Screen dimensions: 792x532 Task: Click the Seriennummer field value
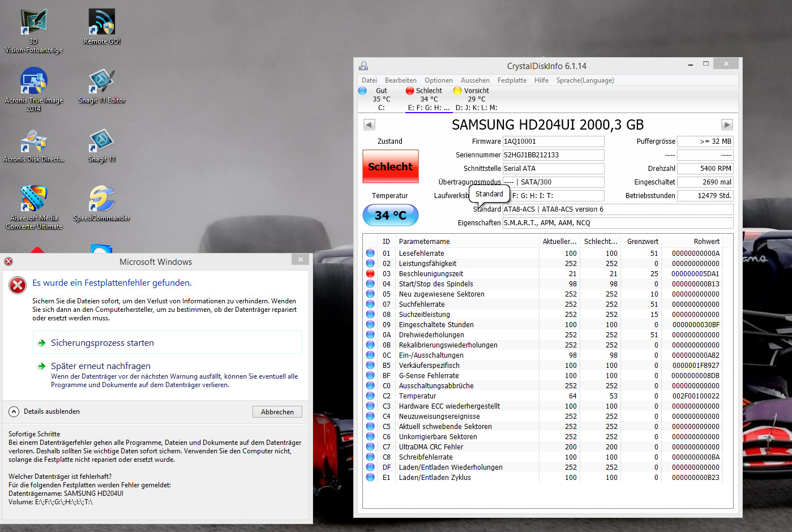pyautogui.click(x=553, y=155)
